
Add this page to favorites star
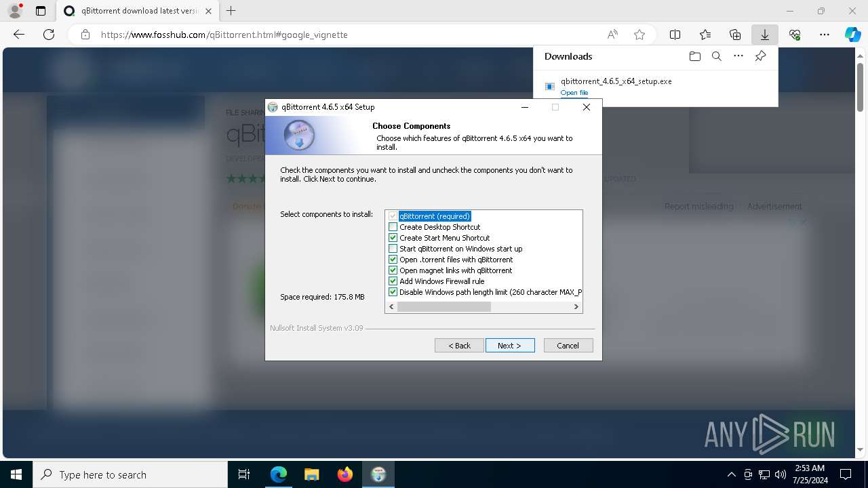coord(639,35)
